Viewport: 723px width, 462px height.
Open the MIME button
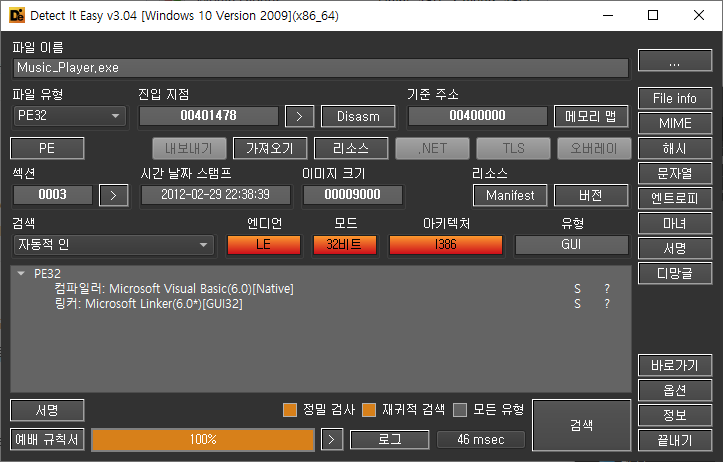click(x=675, y=123)
